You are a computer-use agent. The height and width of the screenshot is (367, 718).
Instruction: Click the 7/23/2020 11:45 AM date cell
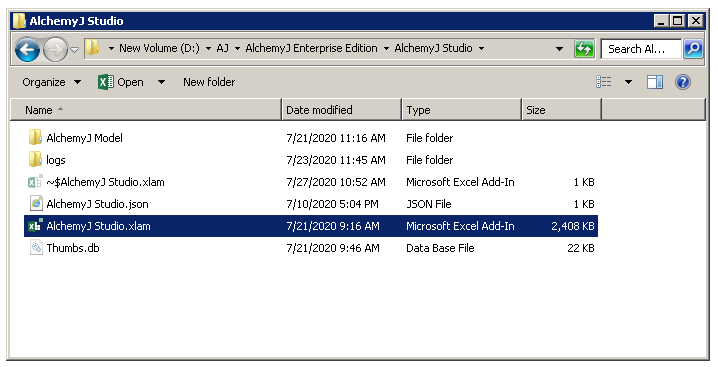336,160
